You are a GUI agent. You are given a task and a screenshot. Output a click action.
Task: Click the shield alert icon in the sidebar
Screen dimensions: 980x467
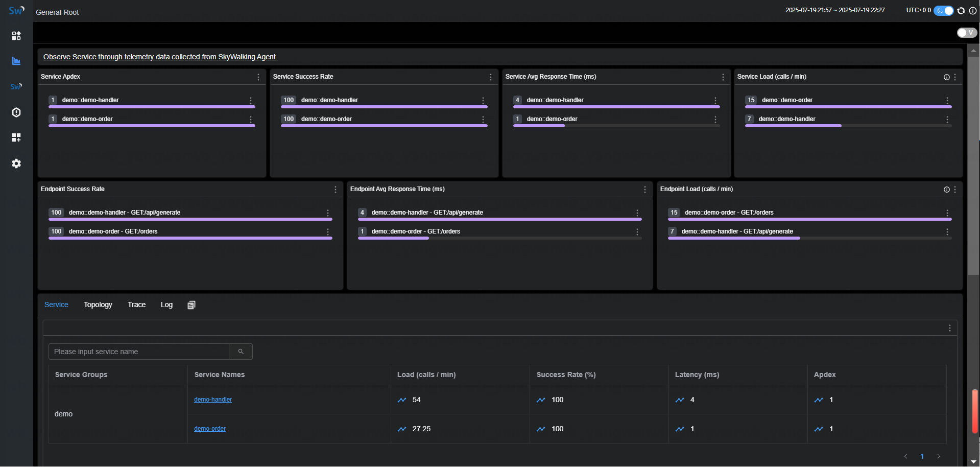point(16,112)
